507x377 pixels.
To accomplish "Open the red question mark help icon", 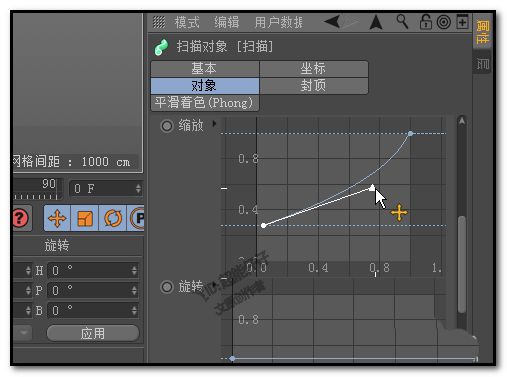I will click(21, 218).
